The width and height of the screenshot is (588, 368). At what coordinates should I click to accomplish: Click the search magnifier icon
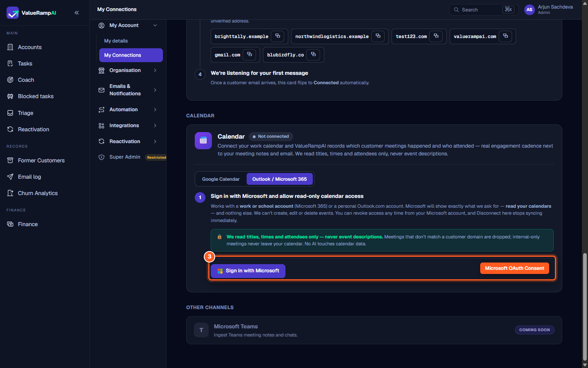[457, 10]
